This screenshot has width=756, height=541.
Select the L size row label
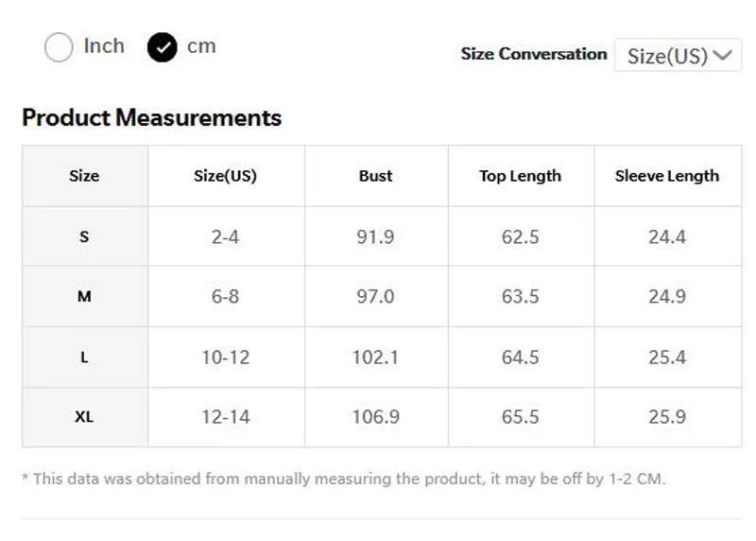tap(84, 358)
